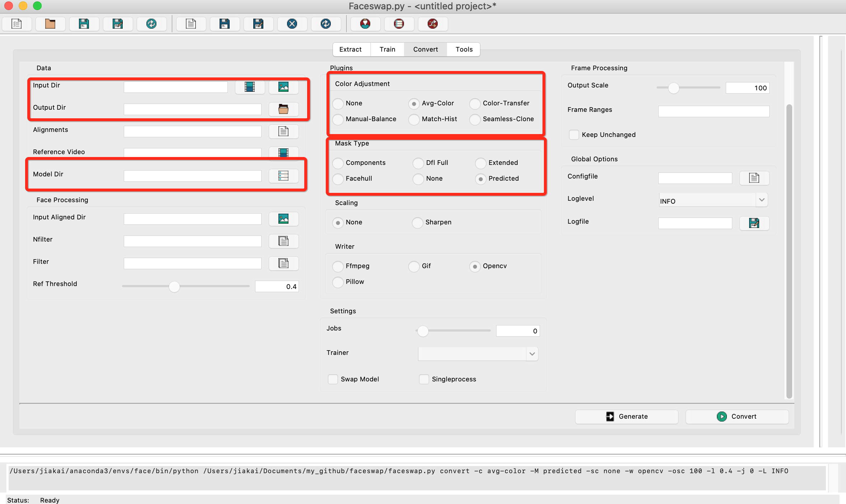Image resolution: width=846 pixels, height=504 pixels.
Task: Open project using the folder toolbar icon
Action: (50, 24)
